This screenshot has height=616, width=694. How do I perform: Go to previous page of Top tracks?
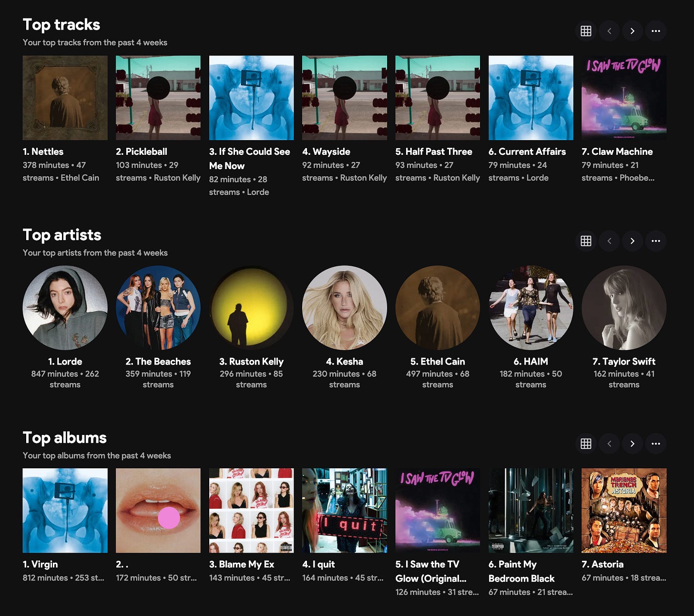point(609,31)
